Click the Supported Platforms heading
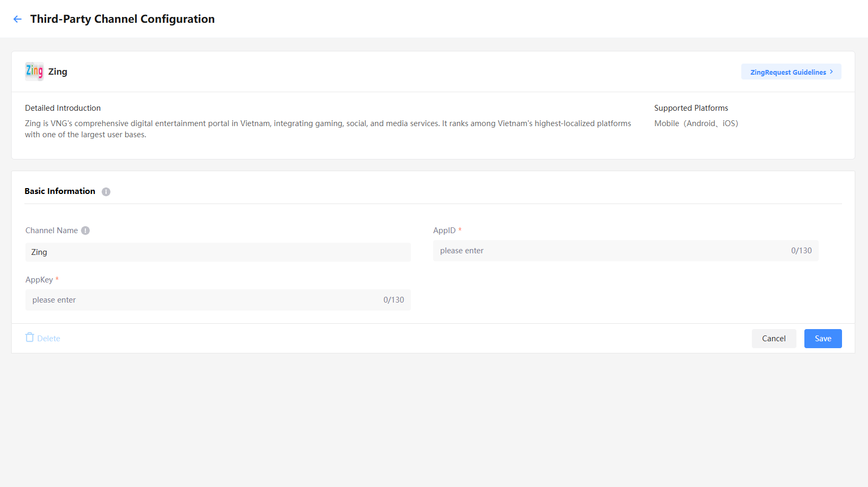This screenshot has height=487, width=868. pyautogui.click(x=691, y=108)
